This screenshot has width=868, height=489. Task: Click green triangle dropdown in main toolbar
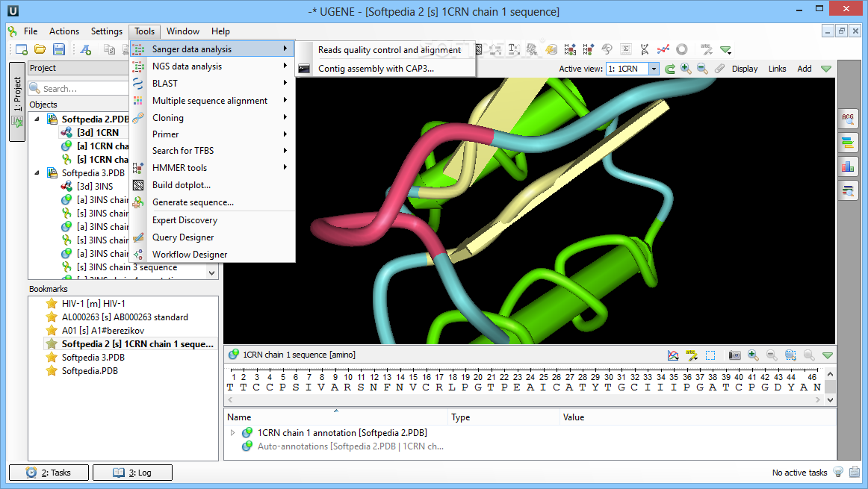tap(726, 50)
